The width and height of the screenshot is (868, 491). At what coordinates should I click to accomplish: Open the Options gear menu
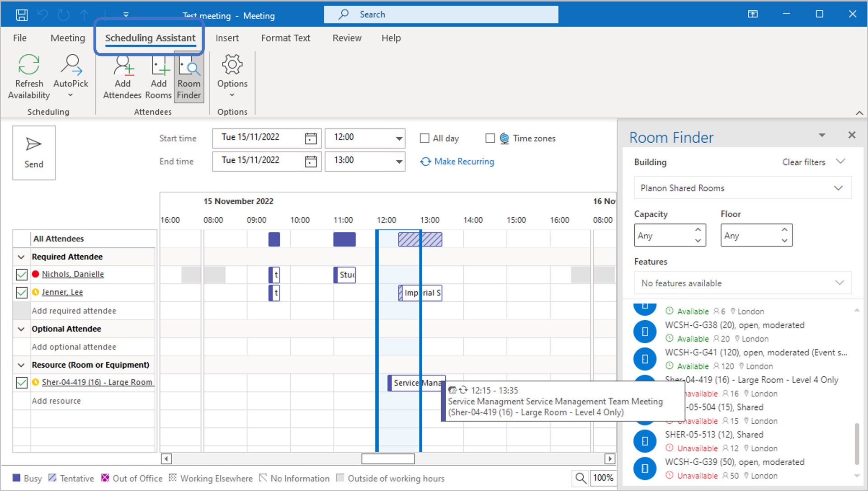point(232,65)
